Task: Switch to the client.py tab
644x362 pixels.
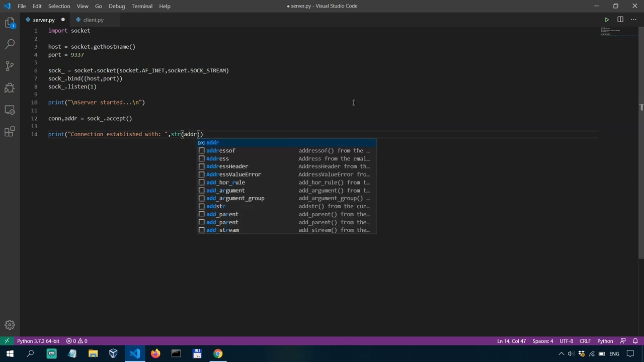Action: point(93,20)
